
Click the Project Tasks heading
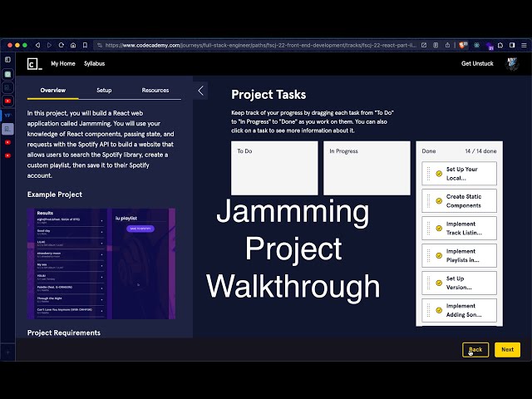[x=268, y=95]
